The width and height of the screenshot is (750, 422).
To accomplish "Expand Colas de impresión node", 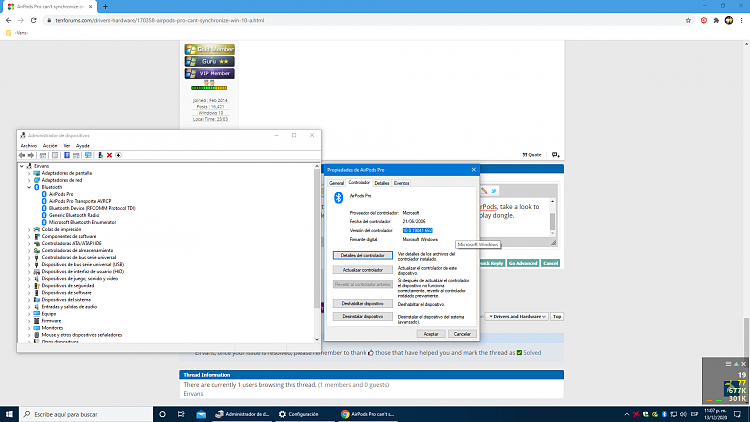I will 29,229.
